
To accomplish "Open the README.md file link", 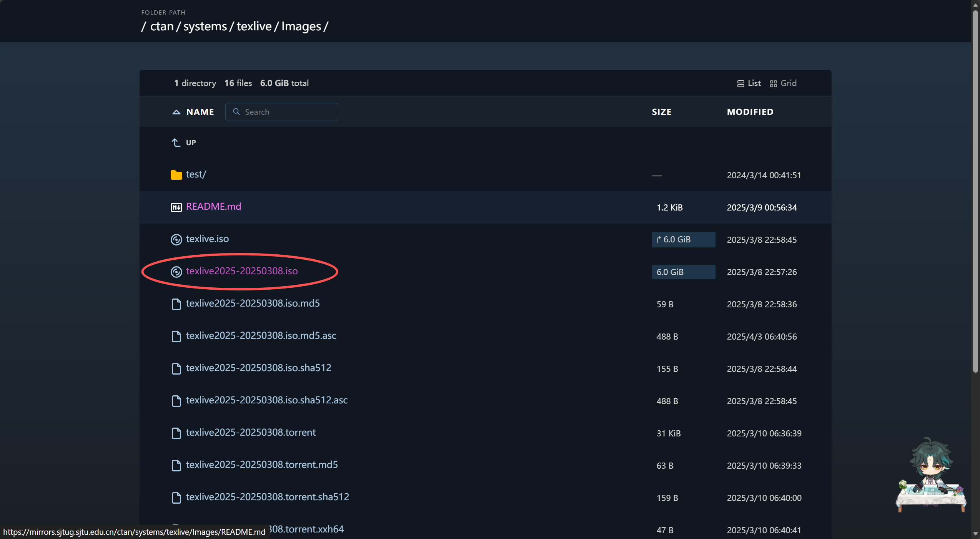I will (x=213, y=206).
